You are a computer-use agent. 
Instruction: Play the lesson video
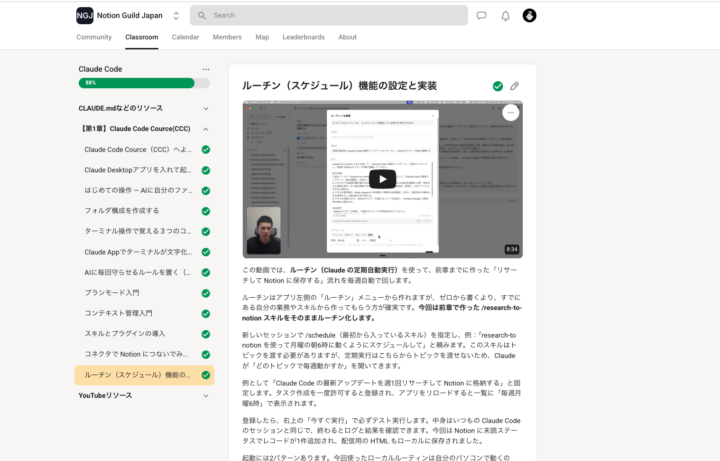click(x=382, y=179)
